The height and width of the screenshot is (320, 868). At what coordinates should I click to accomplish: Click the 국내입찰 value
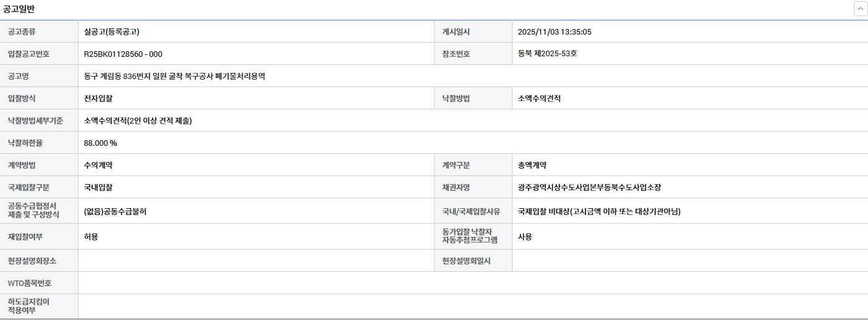click(98, 187)
